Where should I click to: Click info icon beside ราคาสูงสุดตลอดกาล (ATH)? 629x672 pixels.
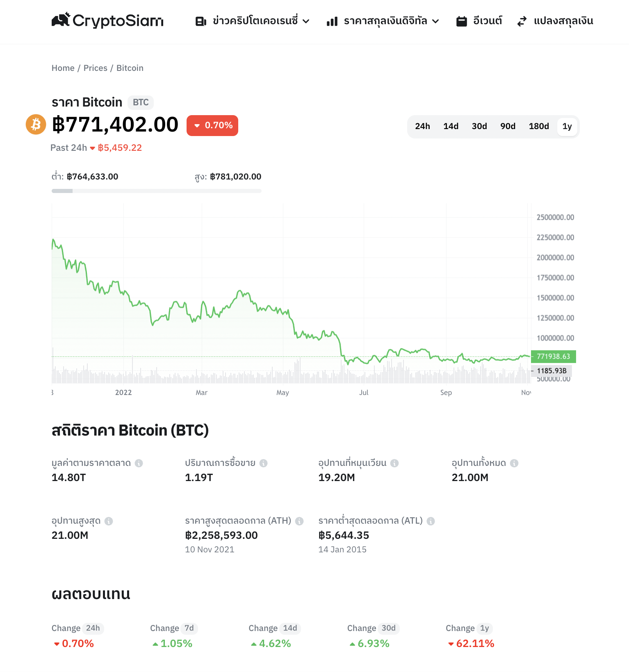coord(299,521)
